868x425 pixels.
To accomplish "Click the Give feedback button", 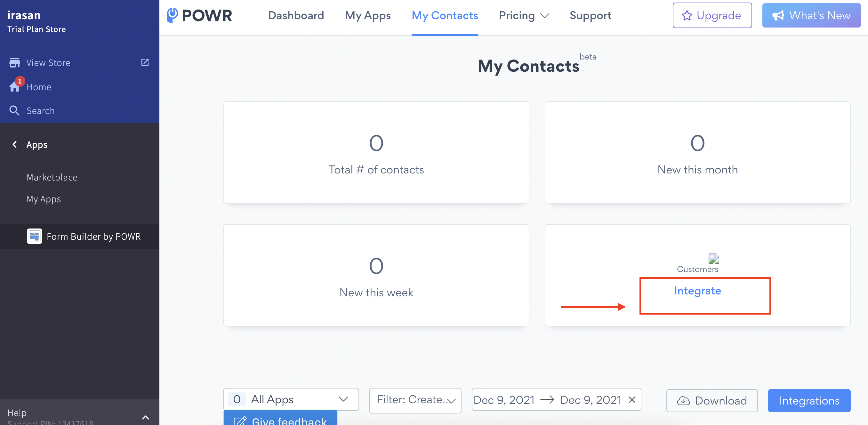I will click(x=280, y=418).
